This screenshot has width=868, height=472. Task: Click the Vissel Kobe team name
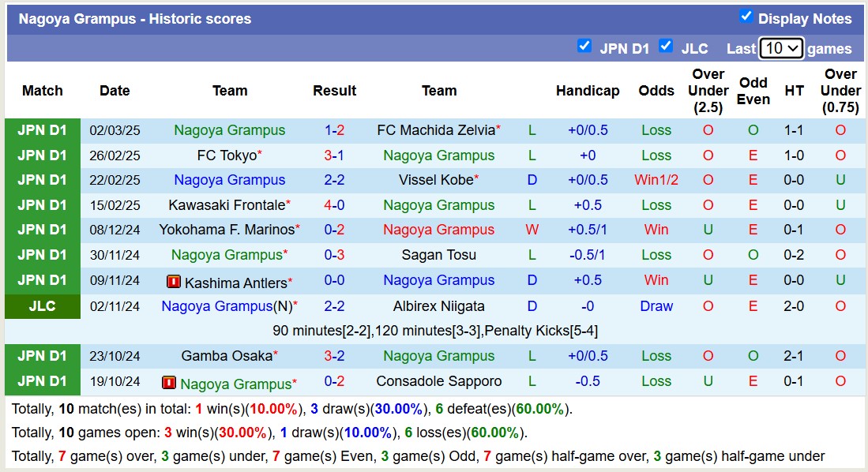435,180
